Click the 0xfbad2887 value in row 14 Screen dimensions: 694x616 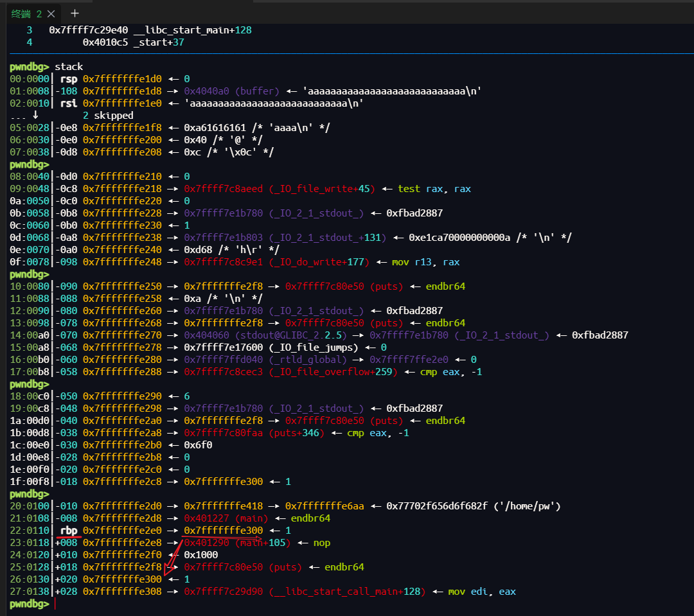(x=600, y=335)
